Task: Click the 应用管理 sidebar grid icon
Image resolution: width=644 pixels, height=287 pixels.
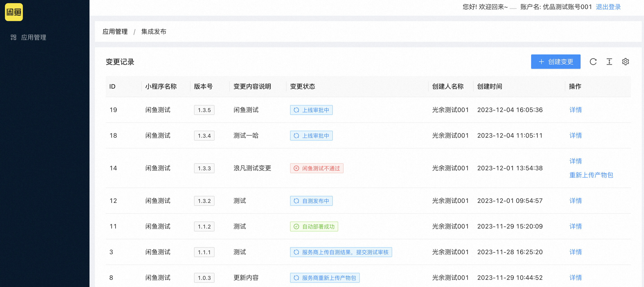Action: coord(13,38)
